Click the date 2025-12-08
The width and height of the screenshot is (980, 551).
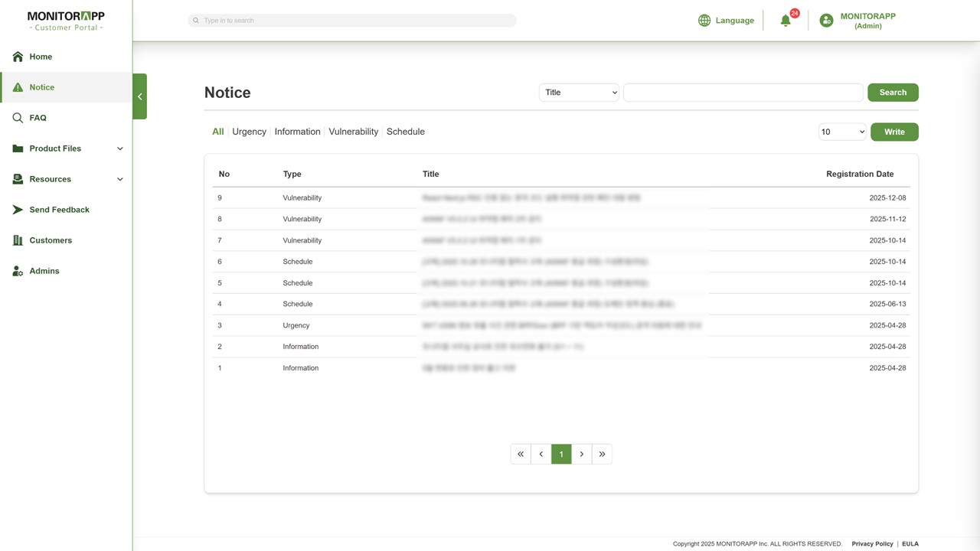click(x=887, y=197)
